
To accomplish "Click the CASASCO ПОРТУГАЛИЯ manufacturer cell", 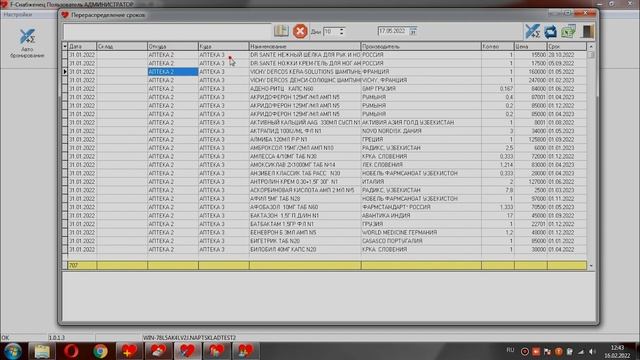I will click(x=421, y=241).
